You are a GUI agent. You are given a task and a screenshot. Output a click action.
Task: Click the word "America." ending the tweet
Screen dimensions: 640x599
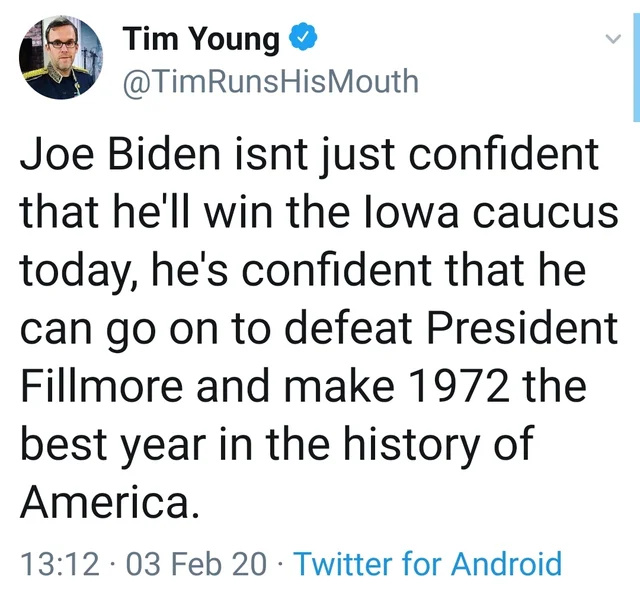coord(110,501)
